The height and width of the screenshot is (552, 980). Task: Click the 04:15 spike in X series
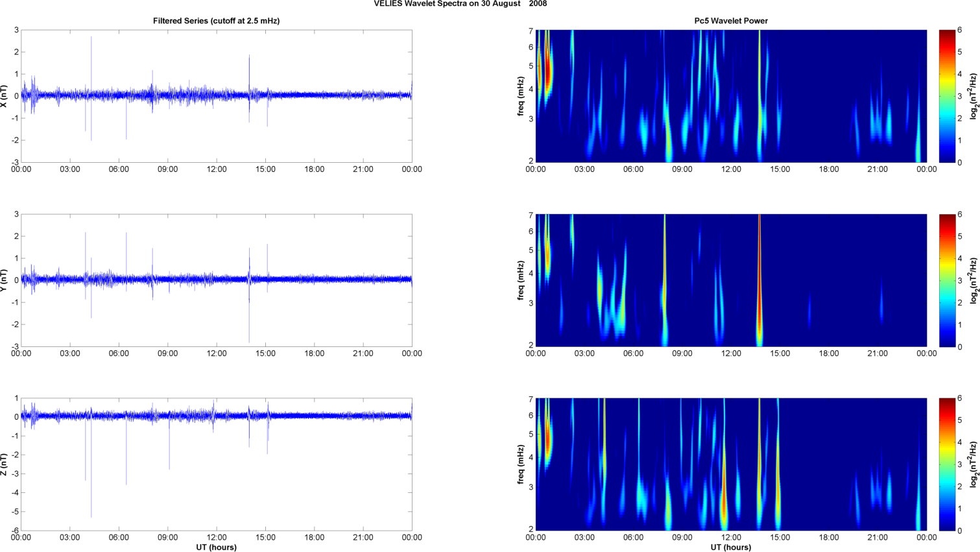91,88
